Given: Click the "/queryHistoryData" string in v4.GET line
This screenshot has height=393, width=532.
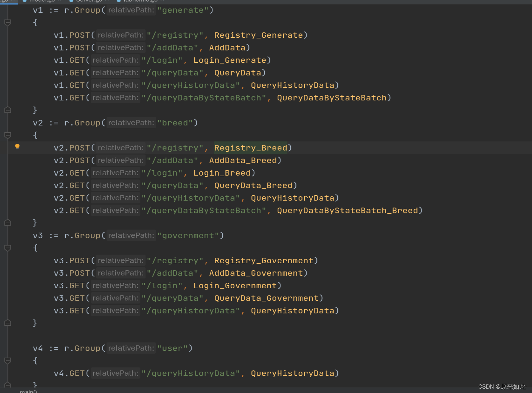Looking at the screenshot, I should click(191, 373).
